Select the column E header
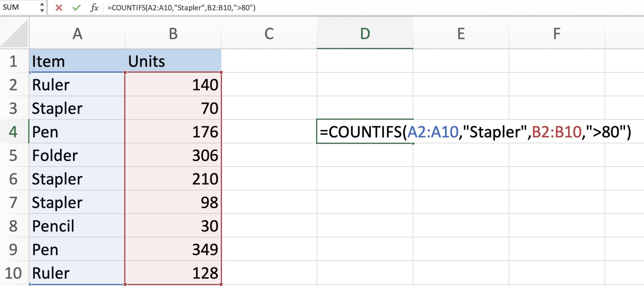 tap(461, 34)
